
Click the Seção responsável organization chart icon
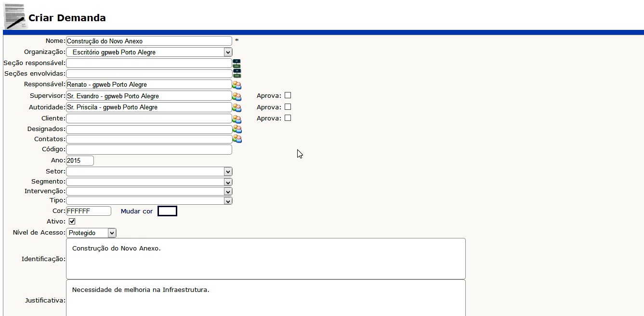(x=237, y=63)
